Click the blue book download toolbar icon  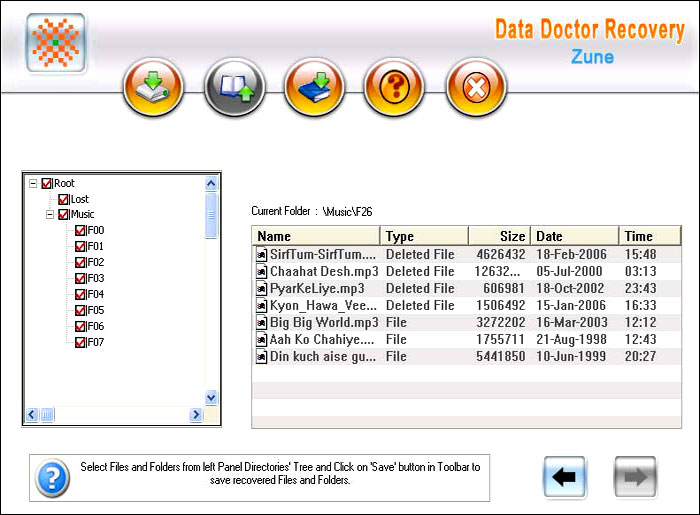coord(315,89)
